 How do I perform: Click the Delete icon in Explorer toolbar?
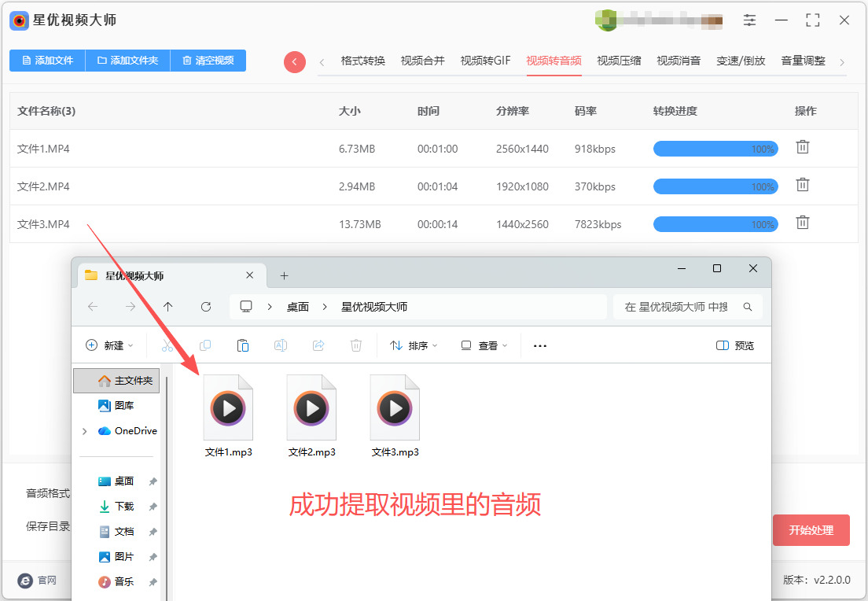pyautogui.click(x=356, y=345)
